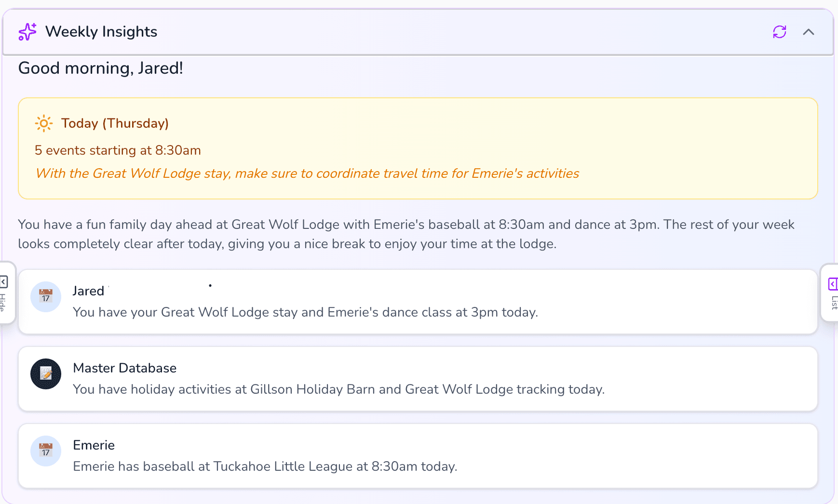Click the travel time coordination note

click(307, 173)
